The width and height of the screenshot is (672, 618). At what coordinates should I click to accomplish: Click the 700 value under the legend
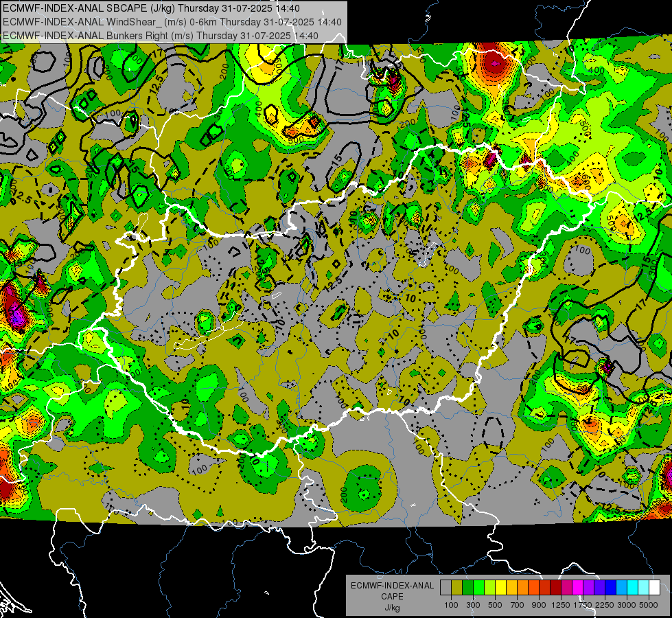[x=518, y=605]
